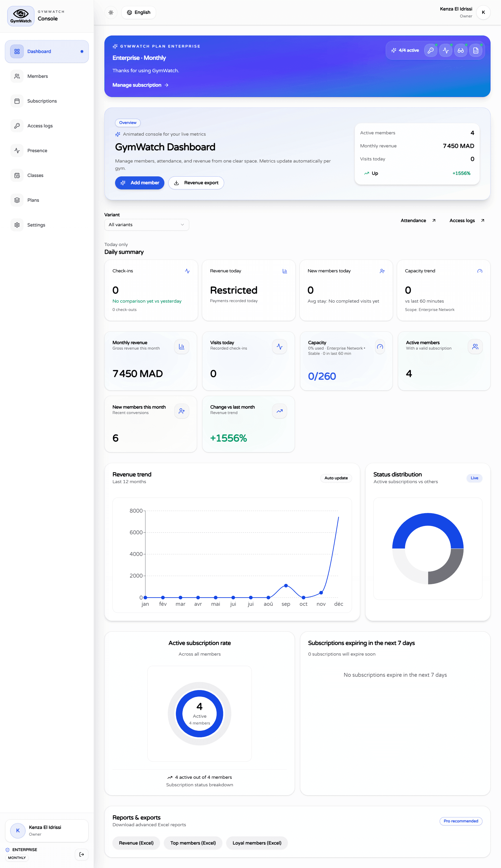The image size is (501, 868).
Task: Click the spreadsheet report icon in banner
Action: pos(475,51)
